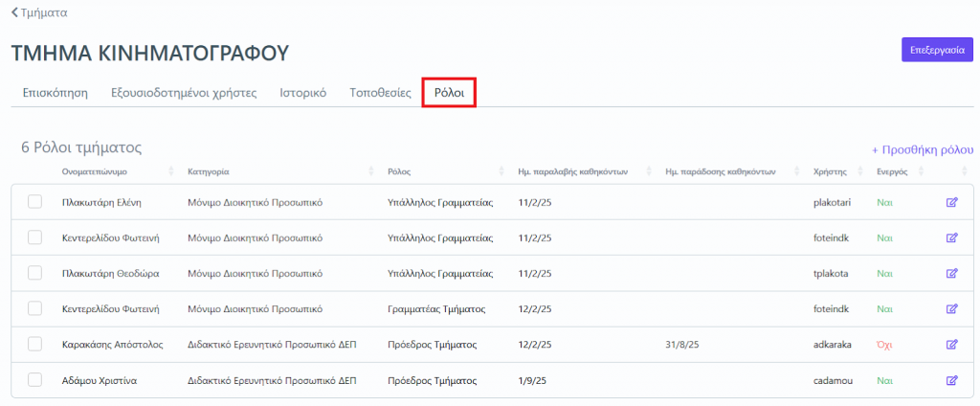Check the Αδάμου Χριστίνα row checkbox

click(x=35, y=380)
